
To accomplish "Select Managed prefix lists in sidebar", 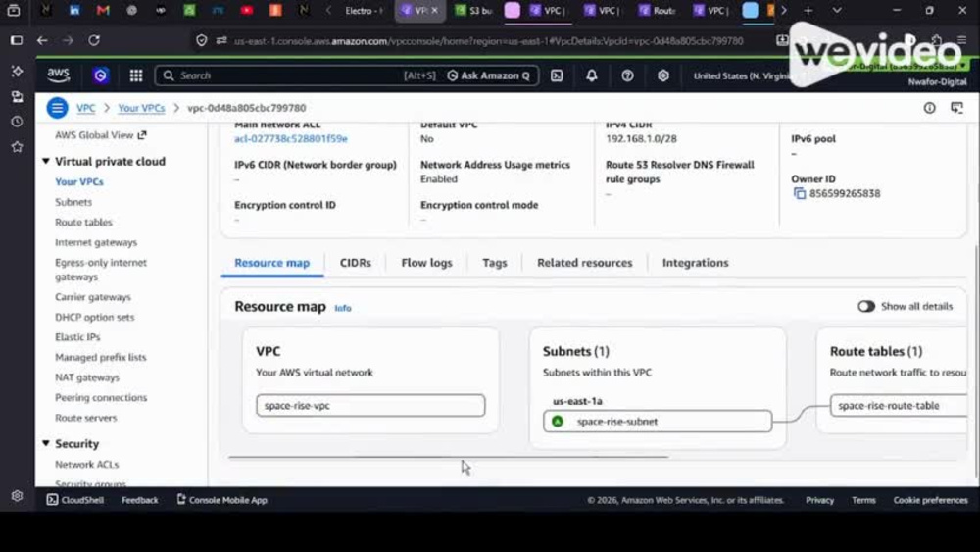I will point(101,357).
